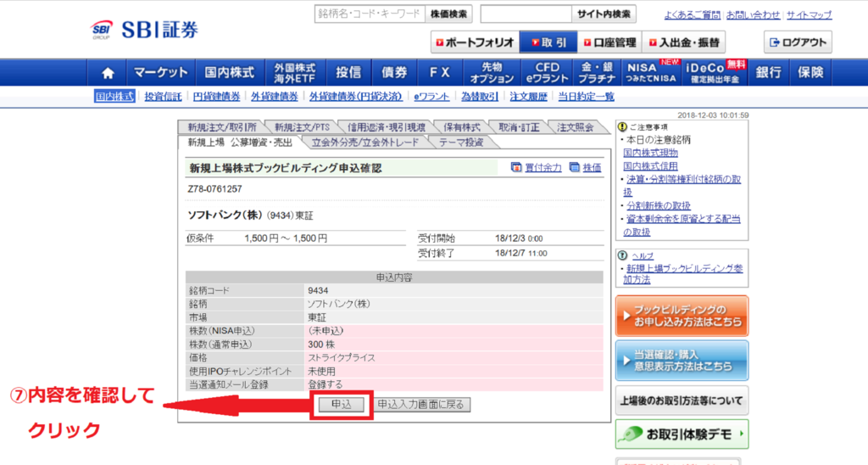Select 外貨建債券(円貨決済) submenu link

tap(356, 97)
